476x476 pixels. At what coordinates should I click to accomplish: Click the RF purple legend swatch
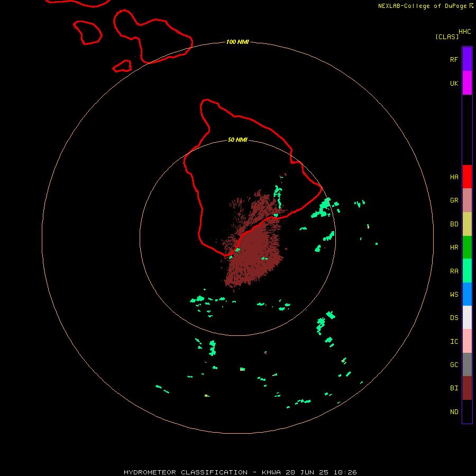click(467, 59)
